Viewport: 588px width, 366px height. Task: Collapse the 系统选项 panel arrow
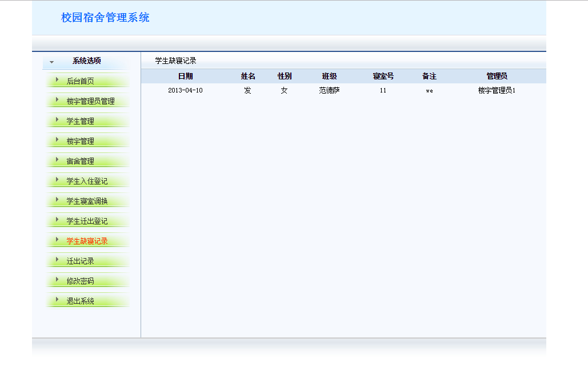[52, 62]
